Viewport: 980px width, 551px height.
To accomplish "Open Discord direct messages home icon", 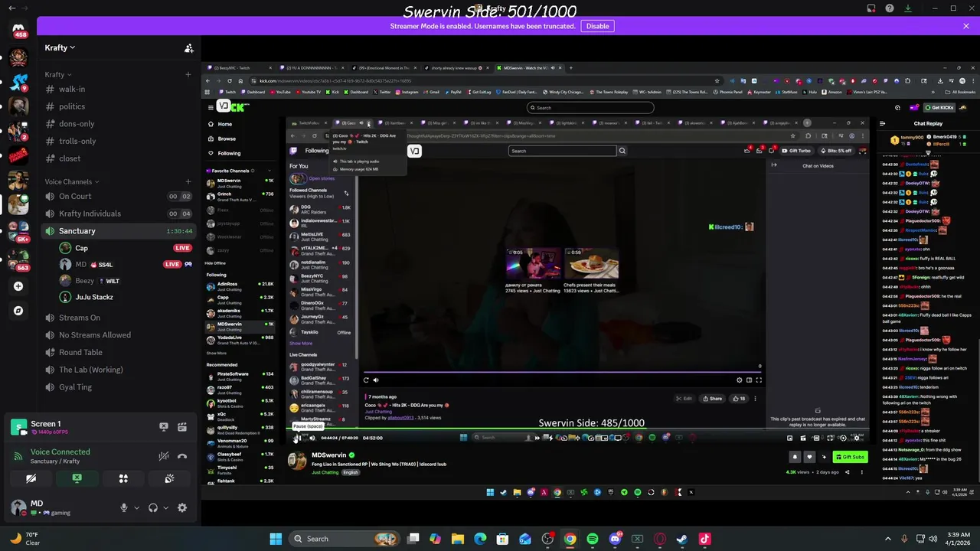I will coord(18,31).
